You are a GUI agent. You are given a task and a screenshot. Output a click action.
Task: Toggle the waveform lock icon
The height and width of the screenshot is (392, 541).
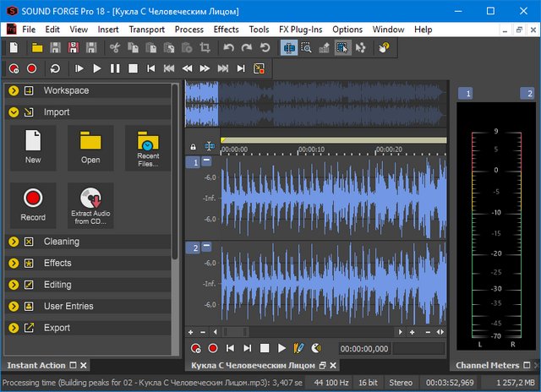pyautogui.click(x=193, y=147)
